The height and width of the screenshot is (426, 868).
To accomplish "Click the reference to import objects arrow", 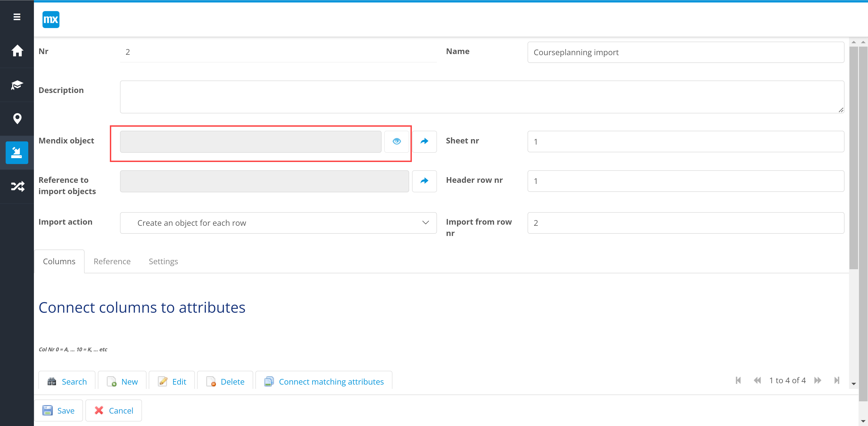I will (x=424, y=181).
